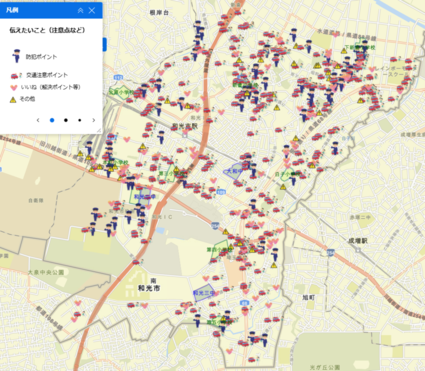Open heart marker directly above 和光三中
The width and height of the screenshot is (425, 371).
206,278
